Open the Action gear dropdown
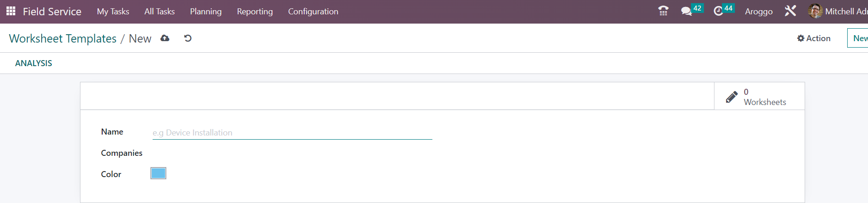Viewport: 868px width, 203px height. click(x=814, y=38)
